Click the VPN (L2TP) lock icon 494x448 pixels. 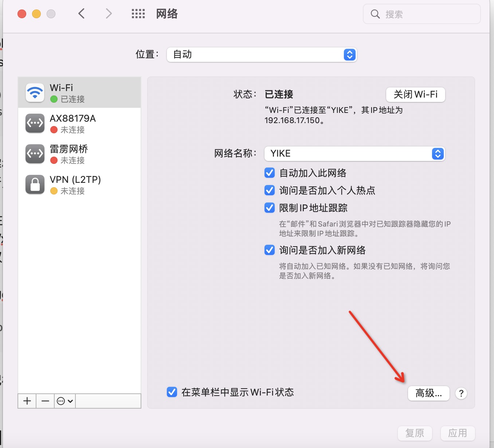(x=35, y=184)
